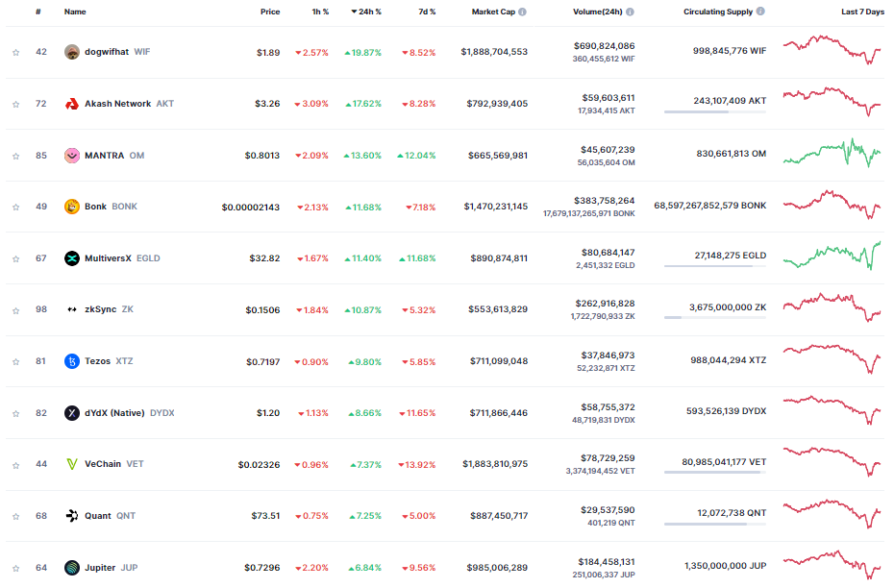Click the Tezos blue logo
The height and width of the screenshot is (588, 894).
(72, 361)
